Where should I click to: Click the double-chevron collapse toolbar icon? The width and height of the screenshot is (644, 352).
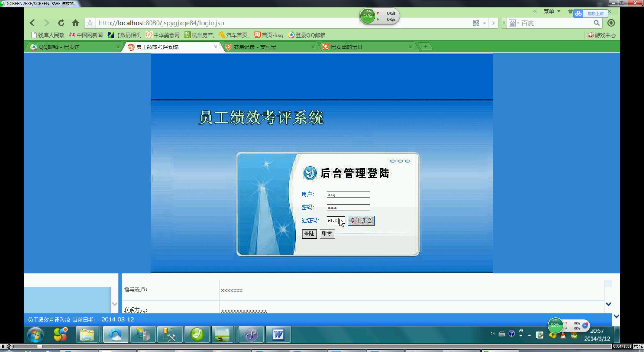pos(535,11)
